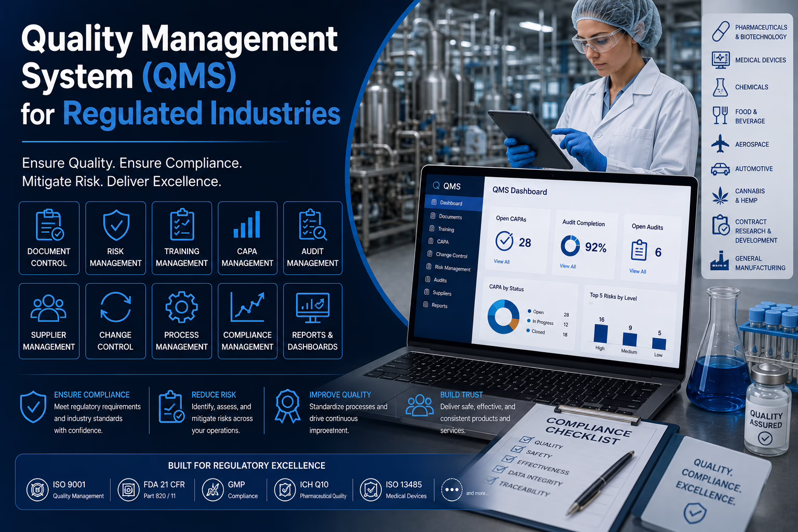Tick the Effectiveness checkbox on Compliance Checklist
Viewport: 798px width, 532px height.
click(x=508, y=459)
